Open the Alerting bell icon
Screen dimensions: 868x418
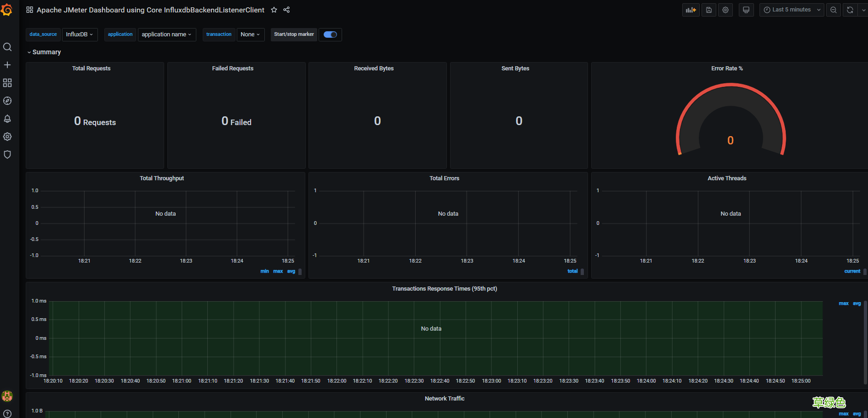[x=7, y=119]
